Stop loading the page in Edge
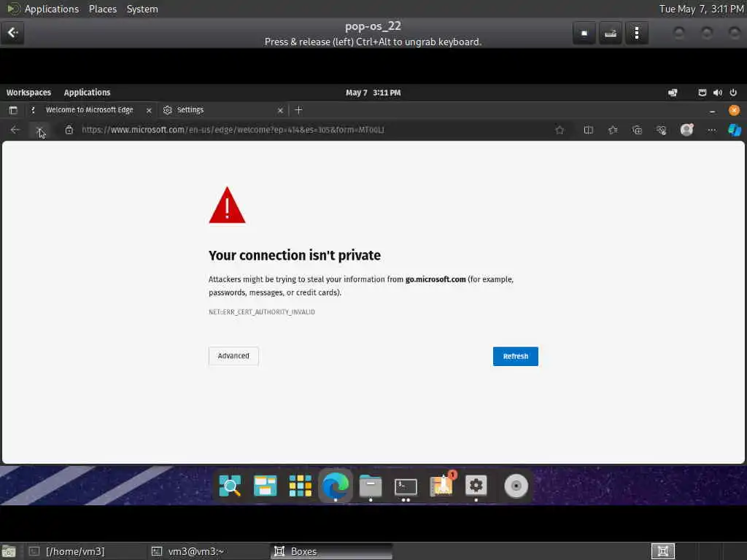 39,130
